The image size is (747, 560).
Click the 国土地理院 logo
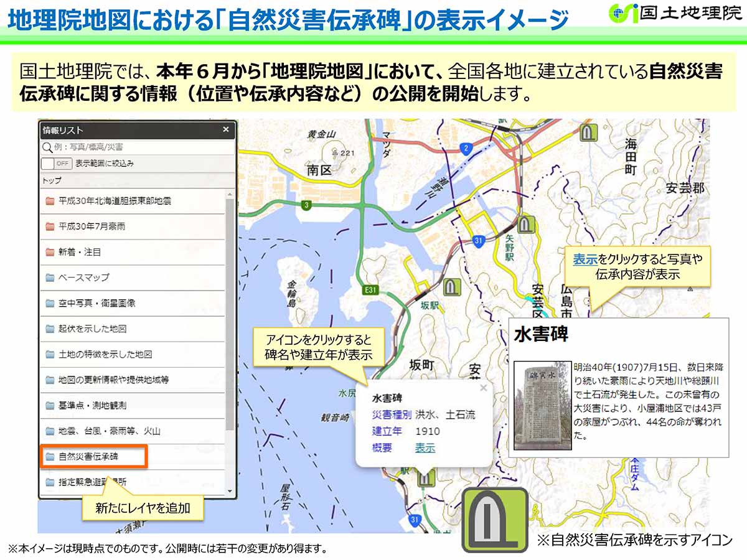click(675, 13)
